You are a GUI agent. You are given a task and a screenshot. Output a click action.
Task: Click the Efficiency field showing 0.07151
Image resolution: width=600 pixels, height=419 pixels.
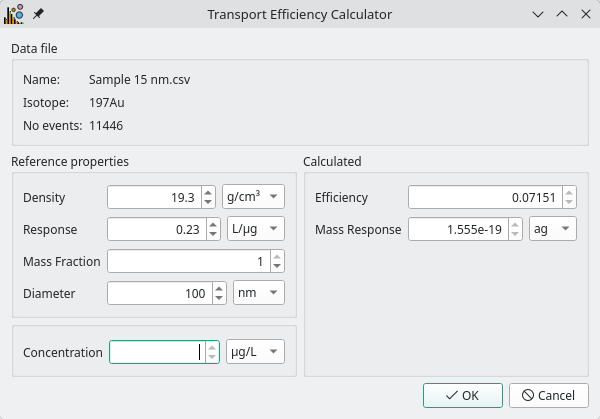[x=485, y=197]
